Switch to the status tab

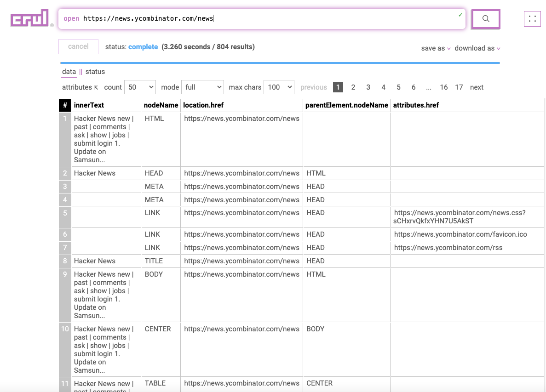point(95,72)
